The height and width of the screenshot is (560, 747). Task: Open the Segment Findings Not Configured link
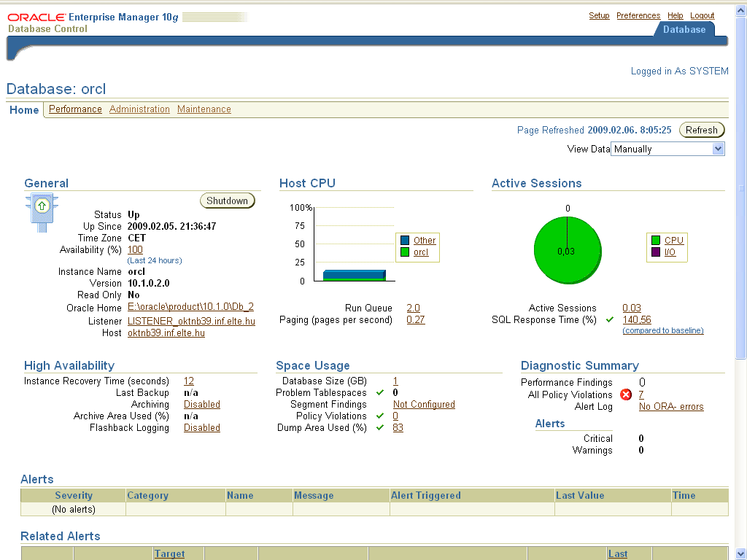point(424,404)
